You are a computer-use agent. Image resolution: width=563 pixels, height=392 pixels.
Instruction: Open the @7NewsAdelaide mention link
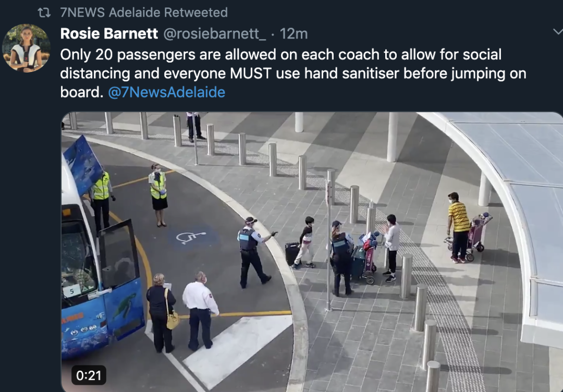[167, 92]
